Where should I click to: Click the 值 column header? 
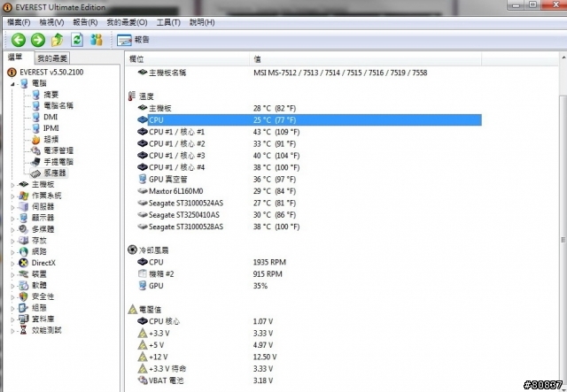click(365, 59)
